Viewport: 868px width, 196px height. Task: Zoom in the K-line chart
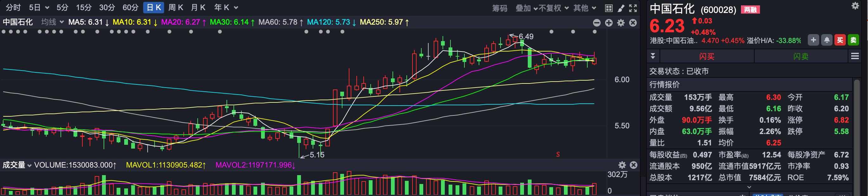pyautogui.click(x=609, y=22)
